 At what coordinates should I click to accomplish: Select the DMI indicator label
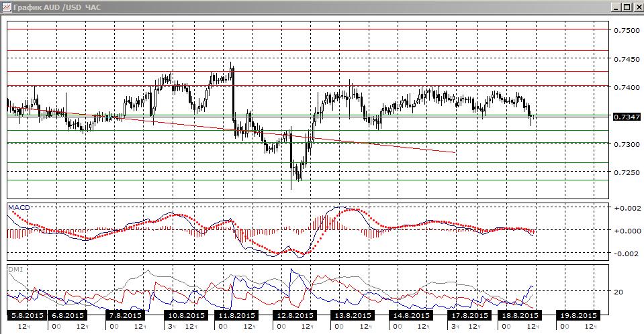(15, 269)
